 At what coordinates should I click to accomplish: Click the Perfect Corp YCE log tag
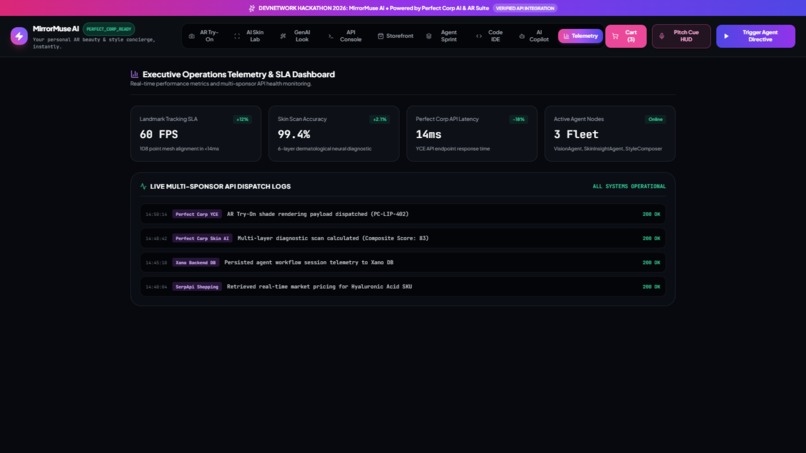(197, 214)
